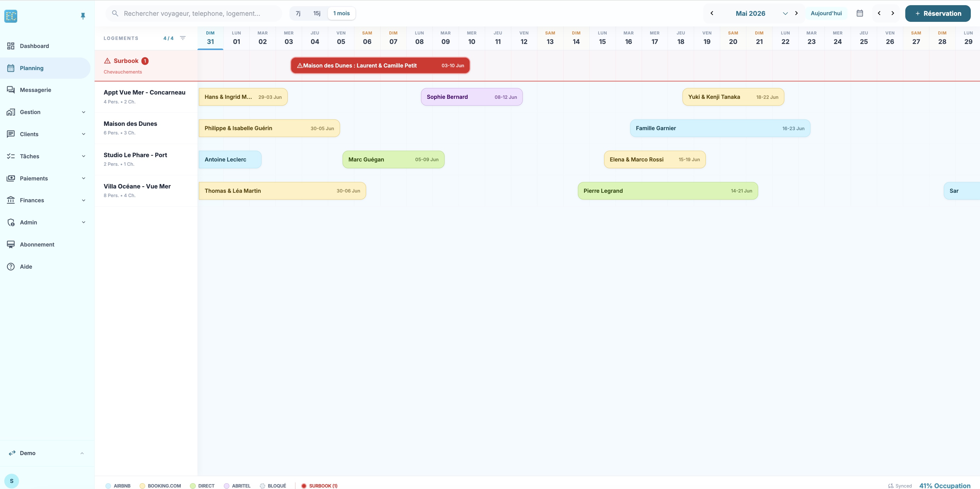Go to previous month arrow beside Mai 2026
Viewport: 980px width, 489px height.
point(712,13)
